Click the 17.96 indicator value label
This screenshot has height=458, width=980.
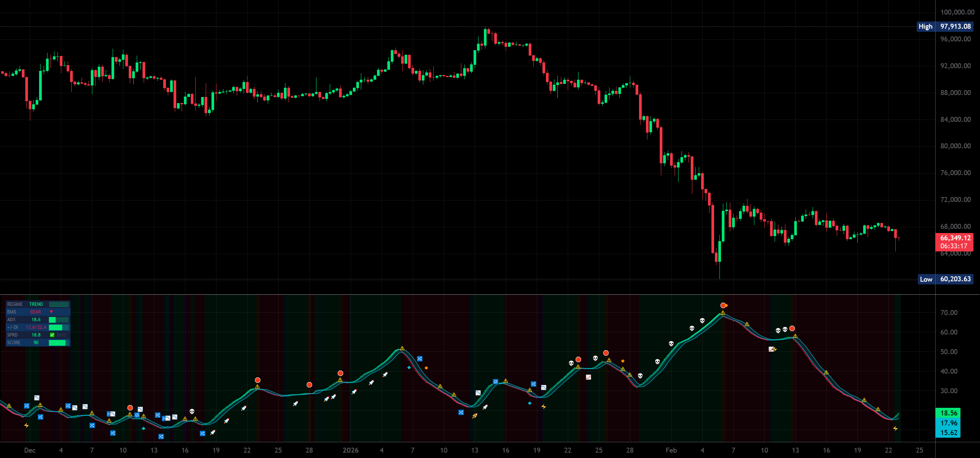click(x=948, y=423)
